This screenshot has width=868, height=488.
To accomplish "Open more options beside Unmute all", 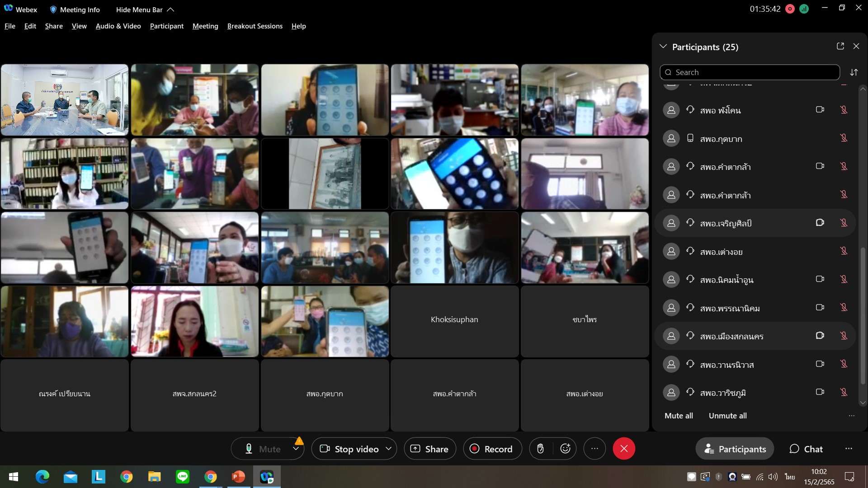I will pos(852,416).
